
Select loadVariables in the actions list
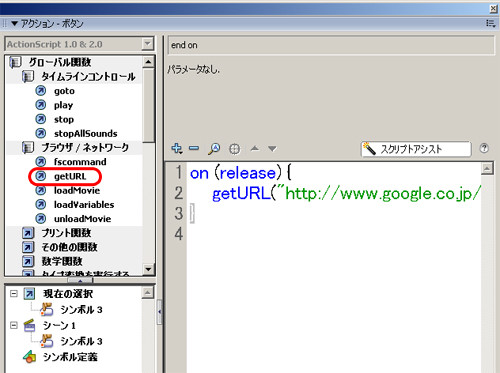pos(84,205)
